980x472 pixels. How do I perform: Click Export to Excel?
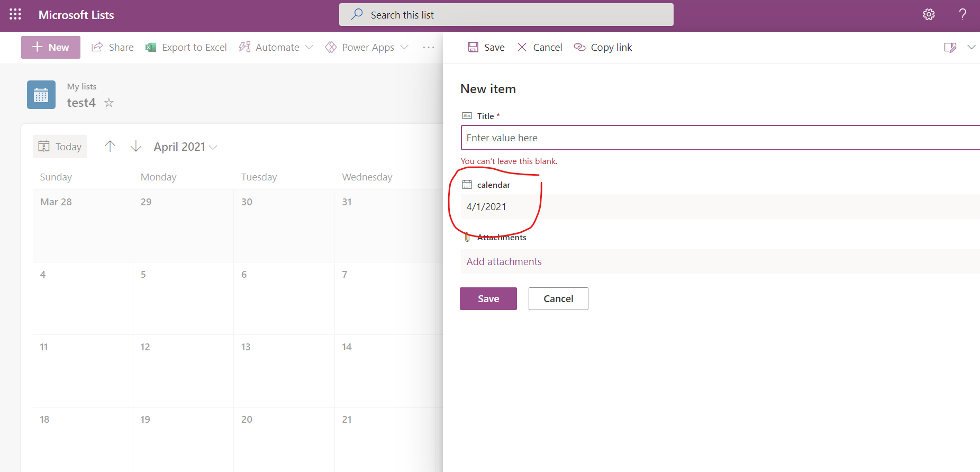[186, 47]
